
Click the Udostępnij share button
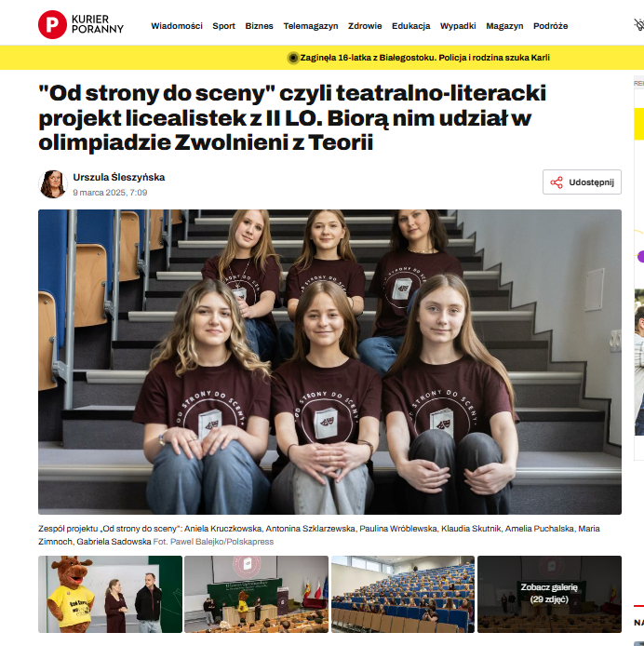(x=582, y=182)
